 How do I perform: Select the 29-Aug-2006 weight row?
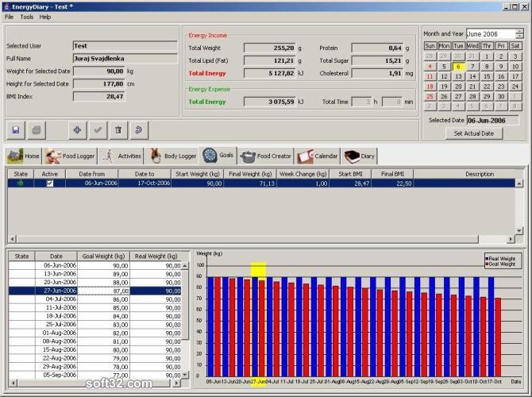coord(95,367)
